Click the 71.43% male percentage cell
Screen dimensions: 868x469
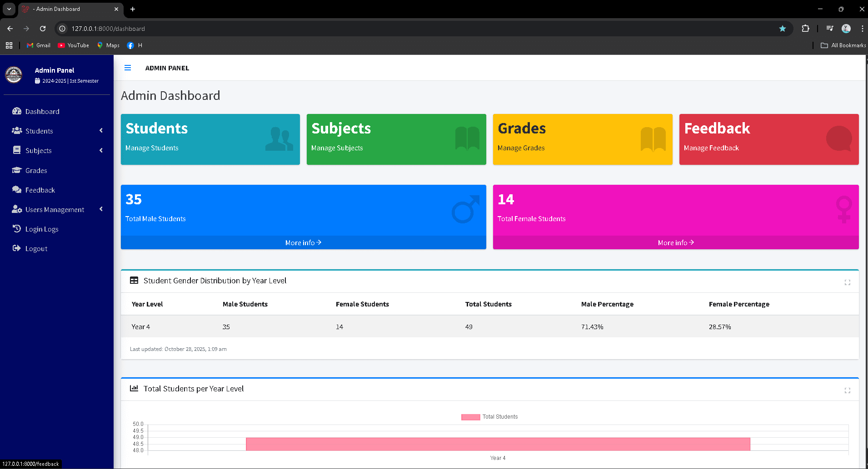coord(592,326)
